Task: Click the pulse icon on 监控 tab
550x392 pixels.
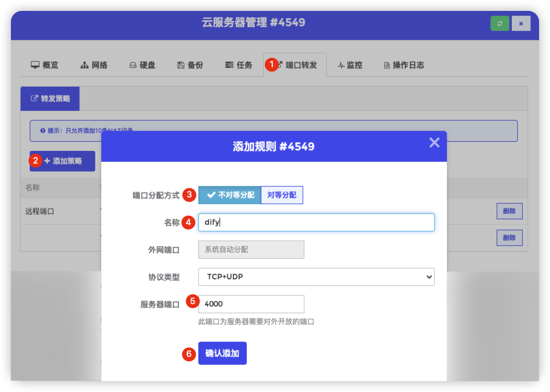Action: click(x=341, y=65)
